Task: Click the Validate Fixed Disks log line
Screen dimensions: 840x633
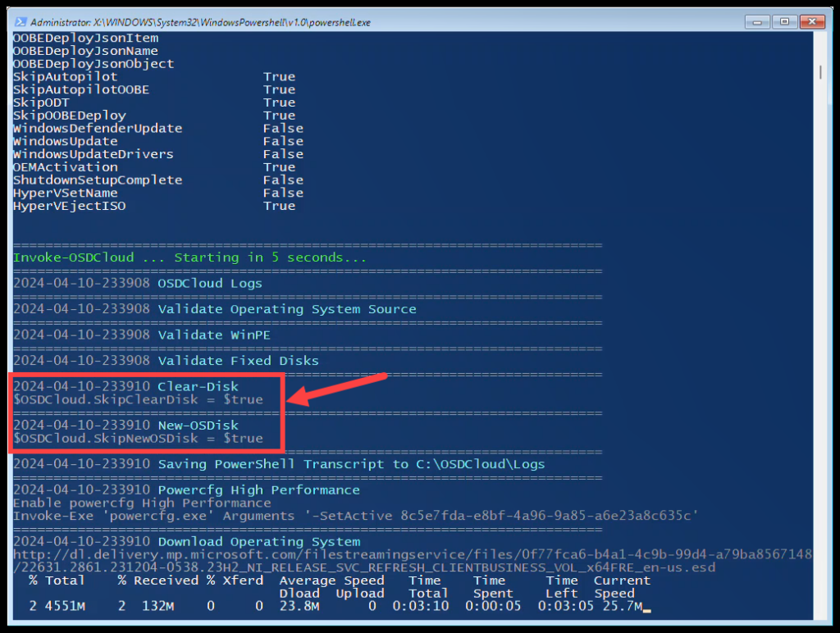Action: (238, 361)
